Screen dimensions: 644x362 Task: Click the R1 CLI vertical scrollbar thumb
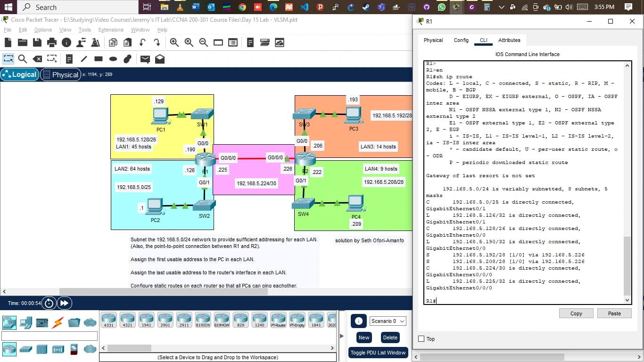click(x=627, y=265)
